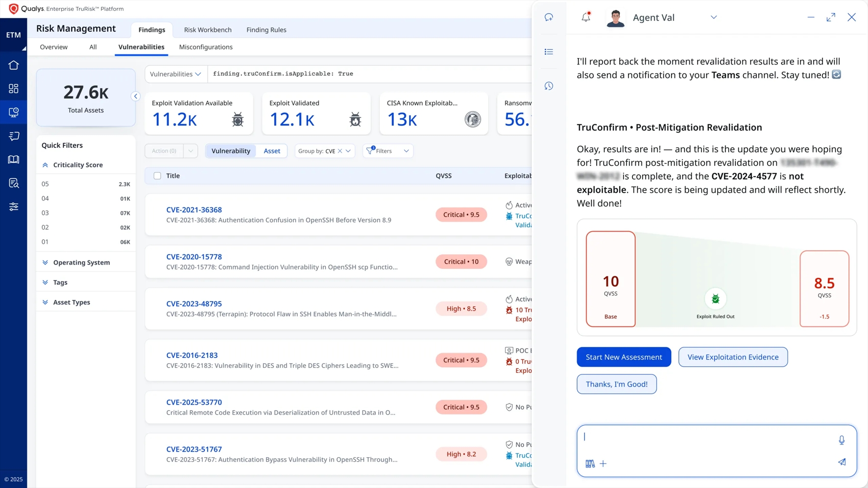This screenshot has height=488, width=868.
Task: Expand the Operating System quick filter
Action: tap(81, 262)
